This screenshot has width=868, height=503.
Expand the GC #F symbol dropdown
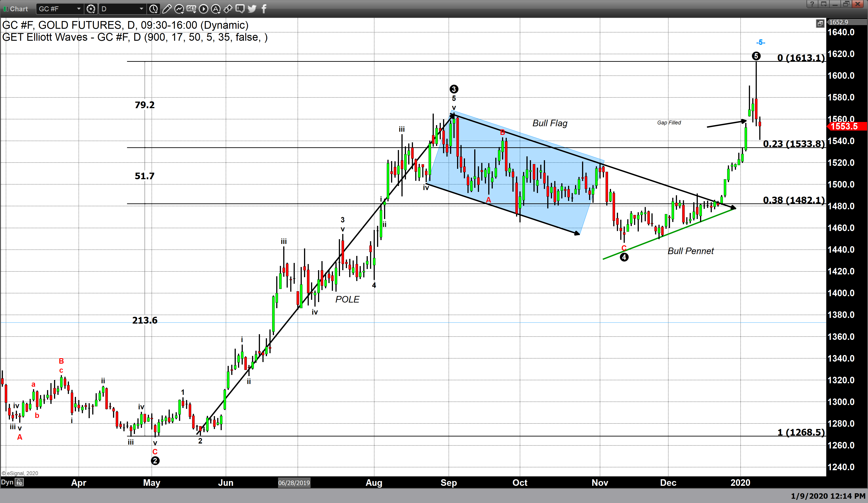pyautogui.click(x=78, y=9)
